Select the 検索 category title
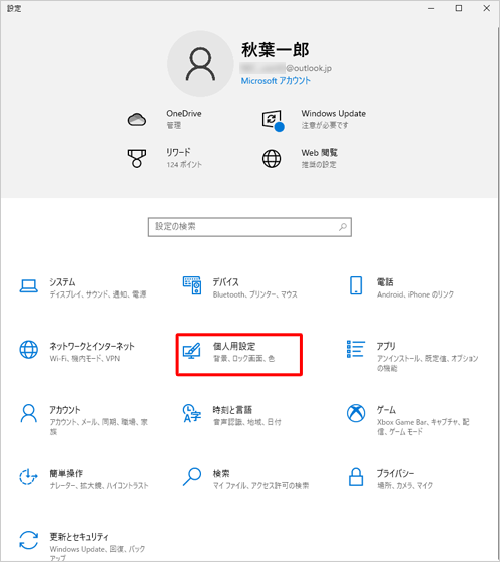Viewport: 500px width, 562px height. [x=221, y=473]
